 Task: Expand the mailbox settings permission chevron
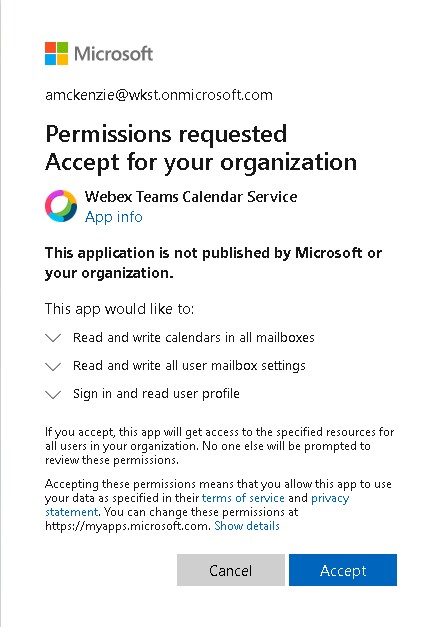[53, 366]
